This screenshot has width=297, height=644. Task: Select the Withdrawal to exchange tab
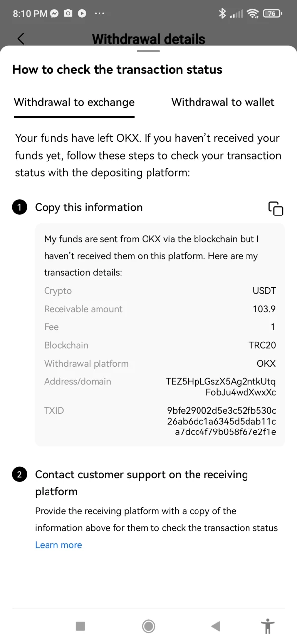click(x=74, y=102)
